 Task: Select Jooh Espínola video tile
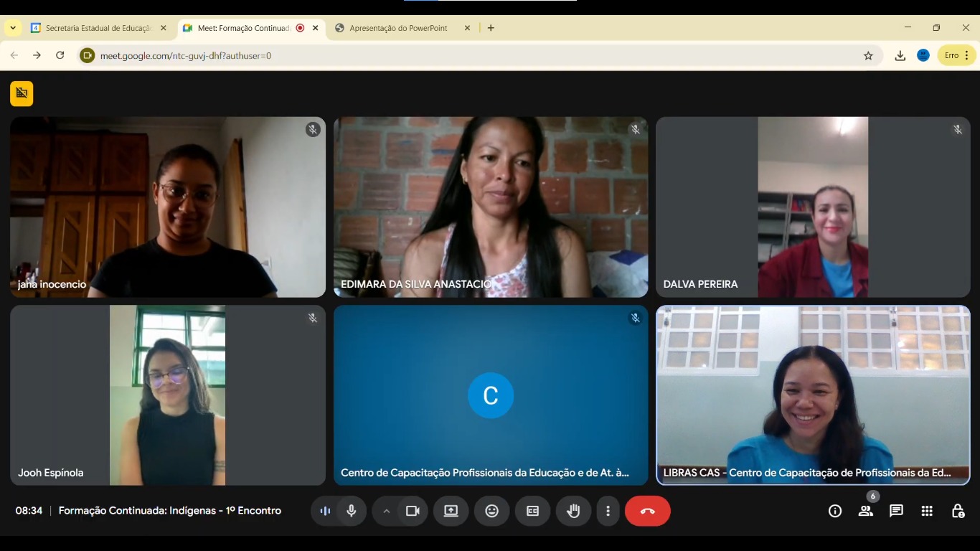click(x=168, y=395)
